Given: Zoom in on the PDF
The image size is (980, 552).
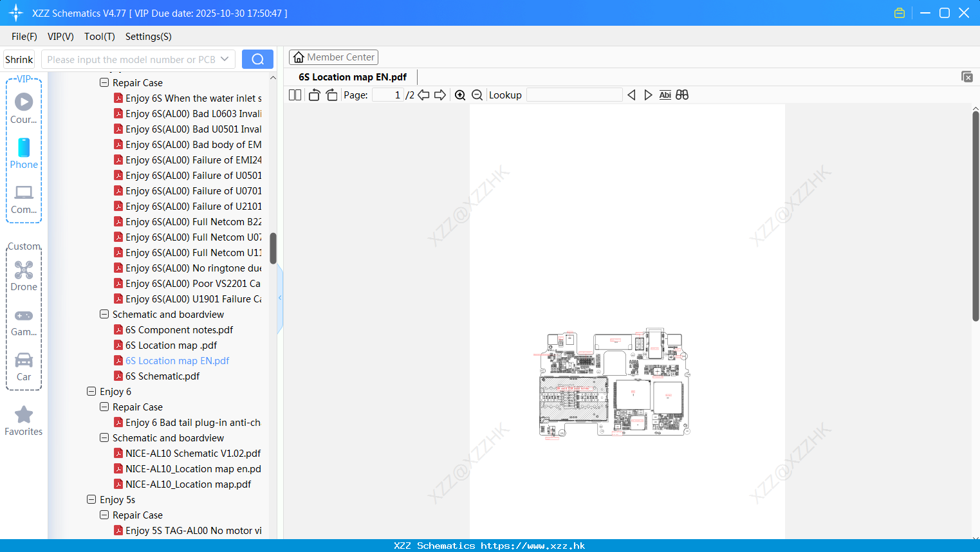Looking at the screenshot, I should tap(460, 95).
